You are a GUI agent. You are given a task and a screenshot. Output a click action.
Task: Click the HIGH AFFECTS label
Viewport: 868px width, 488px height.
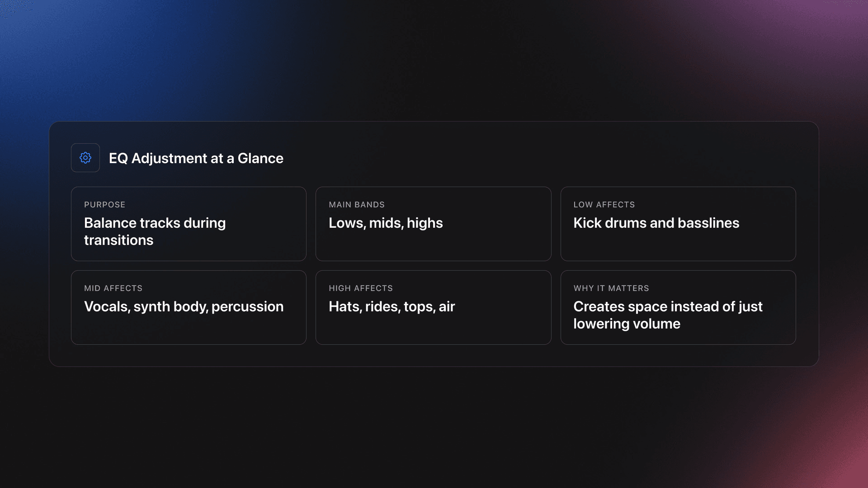[360, 288]
